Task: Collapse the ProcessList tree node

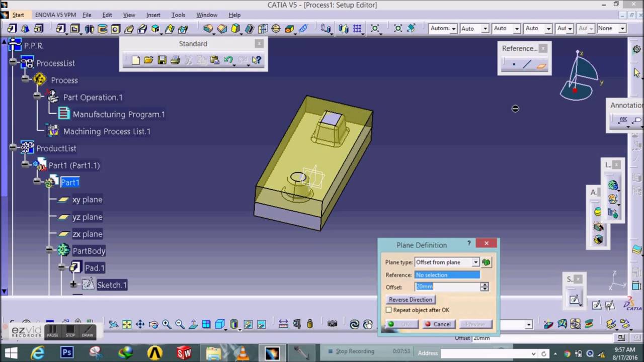Action: [13, 63]
